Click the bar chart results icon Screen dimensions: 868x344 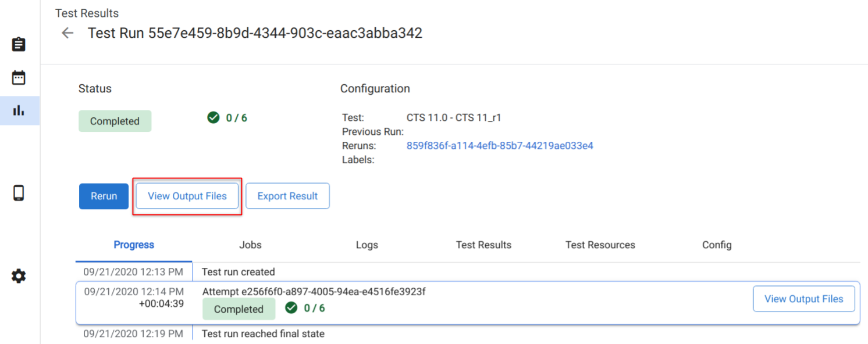click(x=19, y=110)
